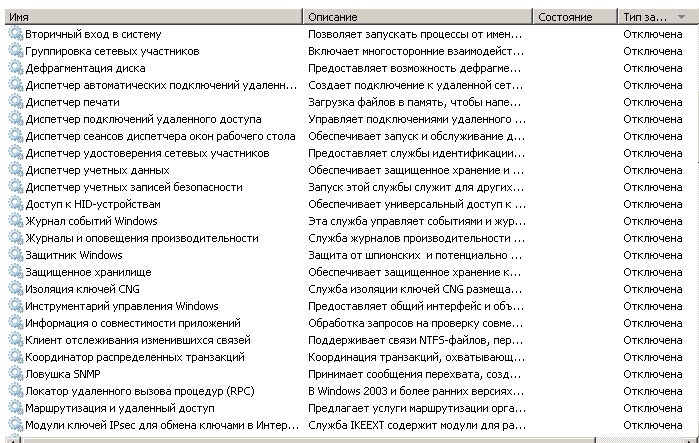Select service Защищенное хранилище

pyautogui.click(x=88, y=272)
